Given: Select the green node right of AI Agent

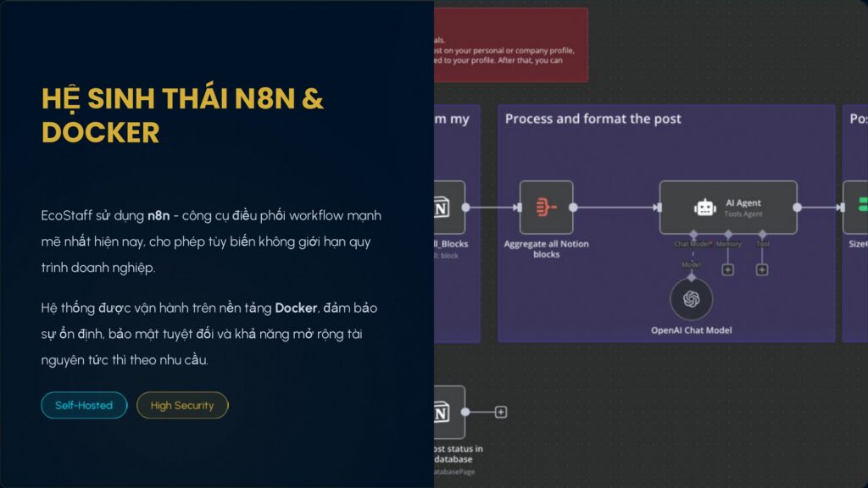Looking at the screenshot, I should coord(856,207).
